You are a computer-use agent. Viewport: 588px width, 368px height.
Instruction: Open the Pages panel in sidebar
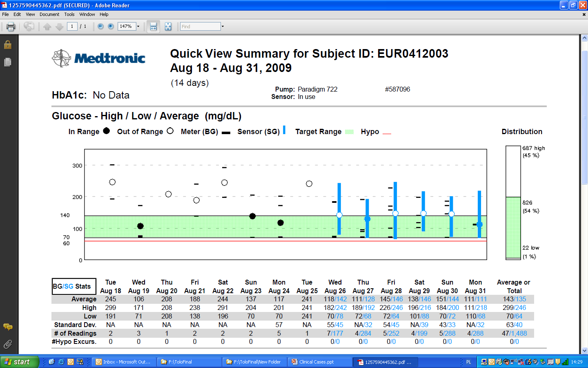coord(7,62)
